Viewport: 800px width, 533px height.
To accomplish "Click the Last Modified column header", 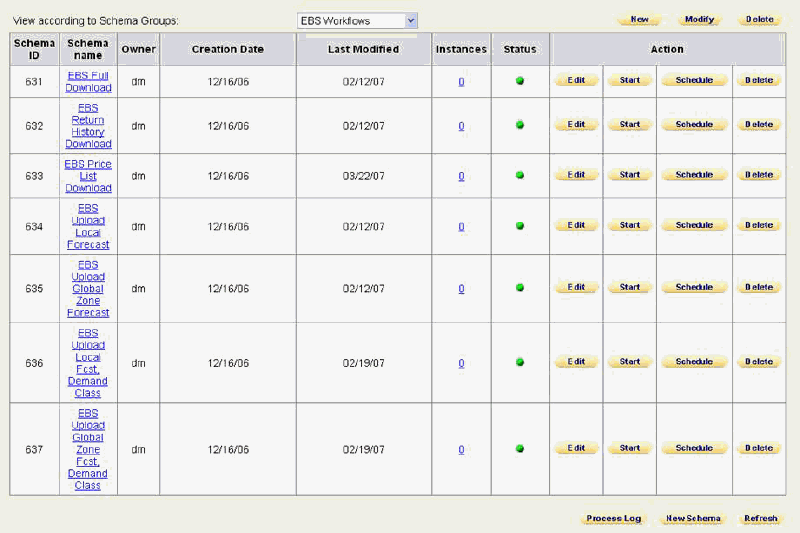I will 364,49.
